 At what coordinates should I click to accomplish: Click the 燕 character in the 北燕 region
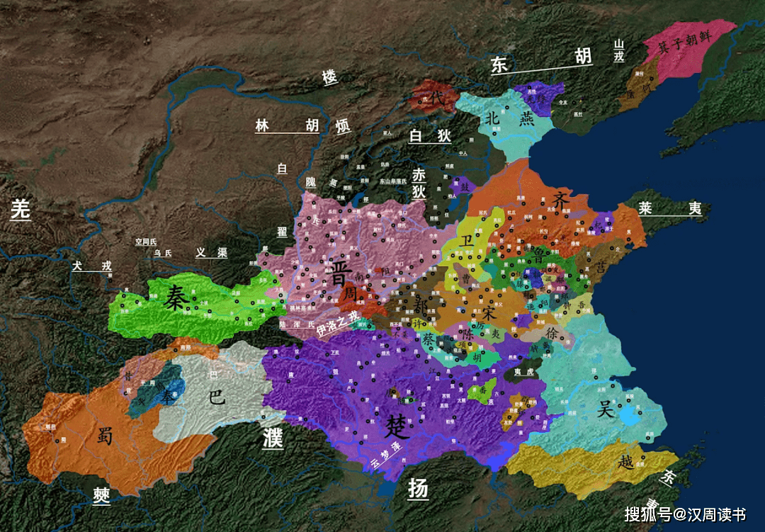(x=528, y=120)
